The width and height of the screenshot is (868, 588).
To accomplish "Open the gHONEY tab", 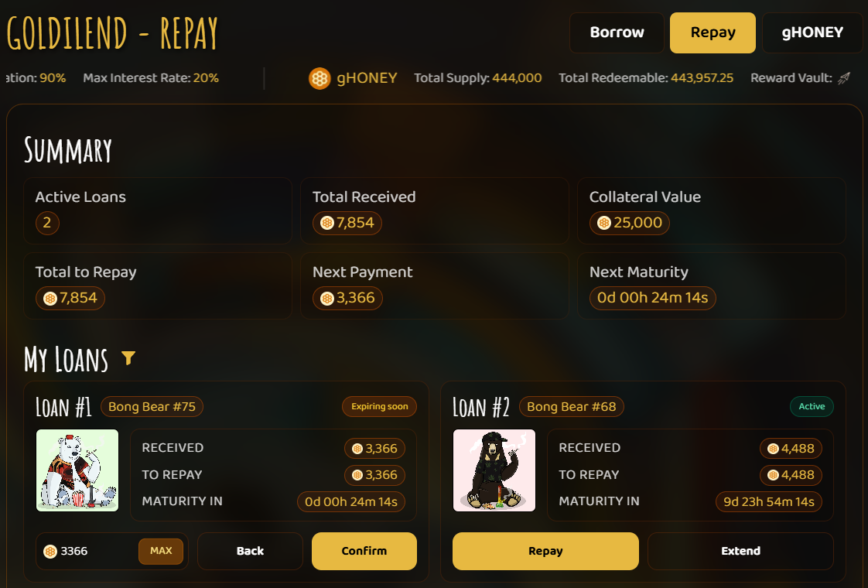I will [x=812, y=32].
